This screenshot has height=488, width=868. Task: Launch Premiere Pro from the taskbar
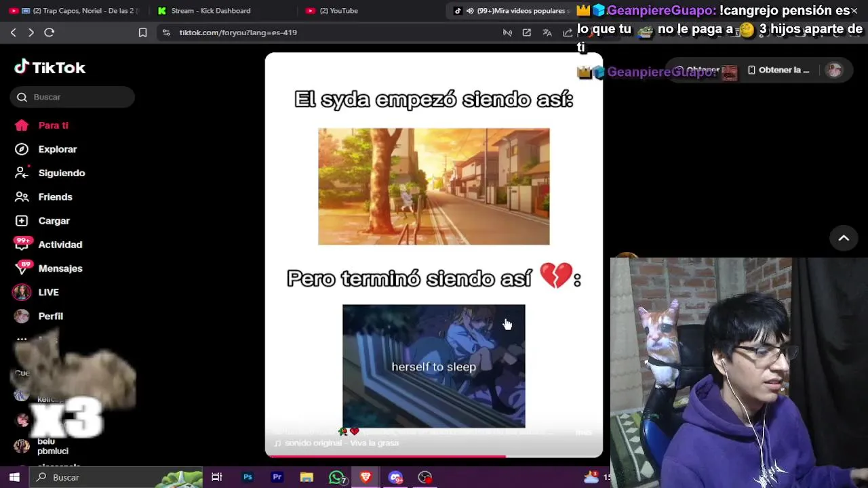tap(277, 477)
